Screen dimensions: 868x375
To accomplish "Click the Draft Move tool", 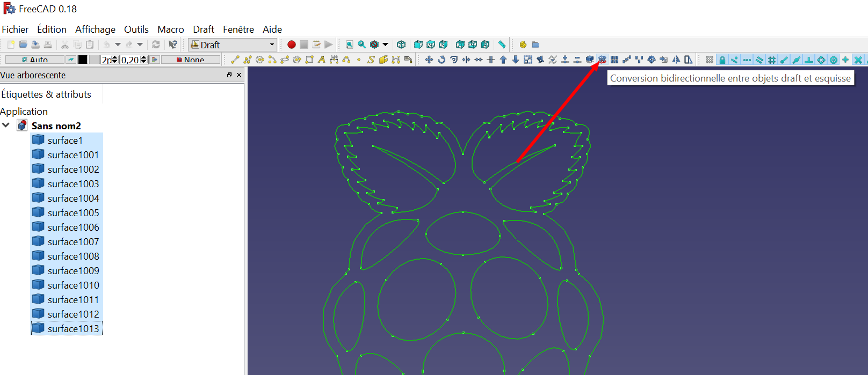I will pos(429,60).
